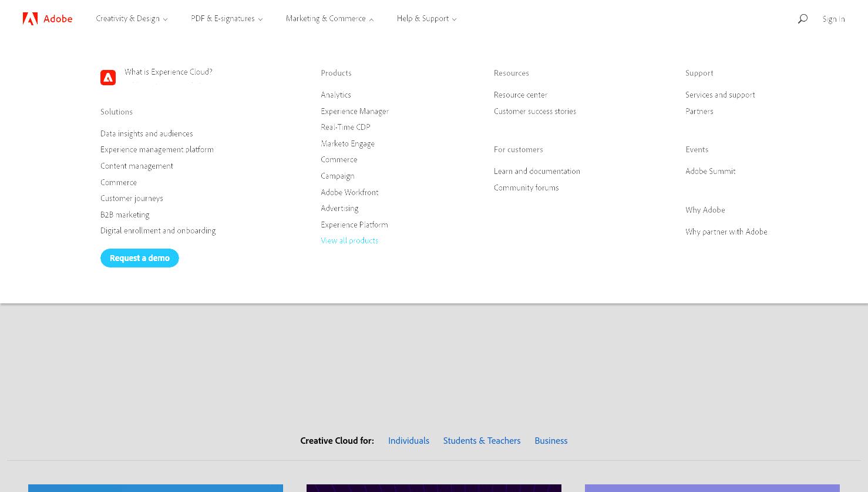
Task: Click the Resources heading text
Action: coord(512,73)
